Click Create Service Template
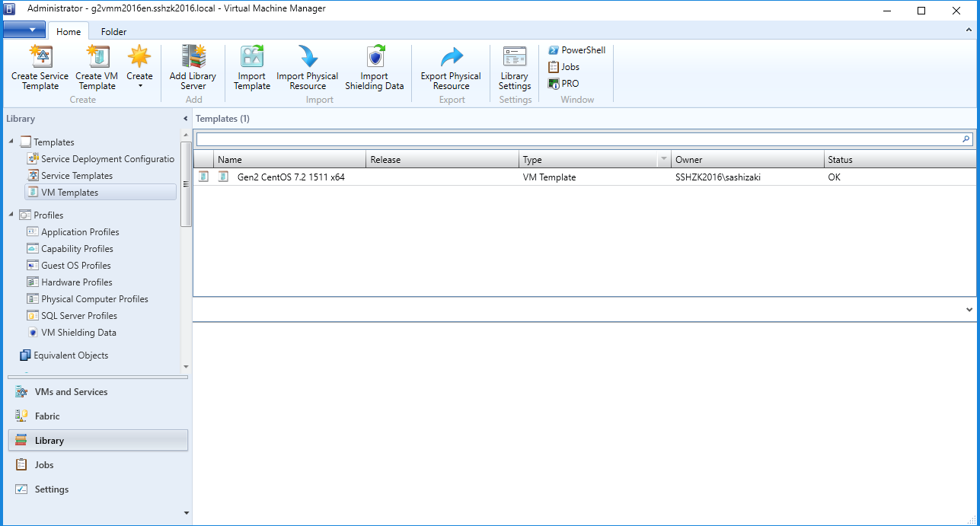The image size is (980, 526). pyautogui.click(x=40, y=69)
